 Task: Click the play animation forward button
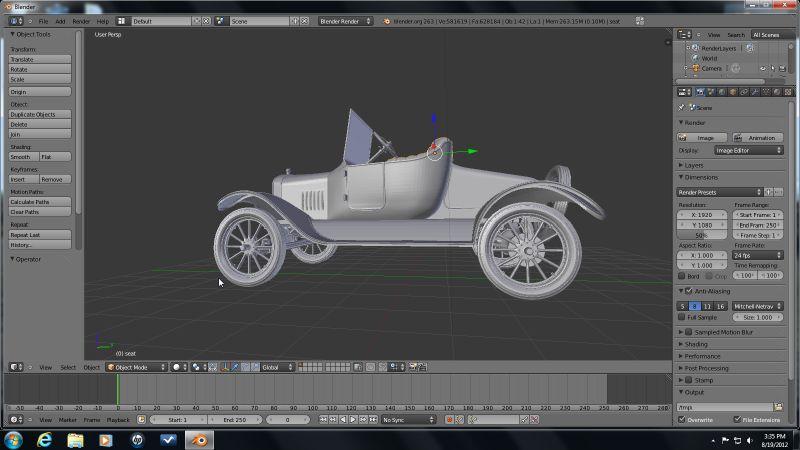tap(353, 419)
